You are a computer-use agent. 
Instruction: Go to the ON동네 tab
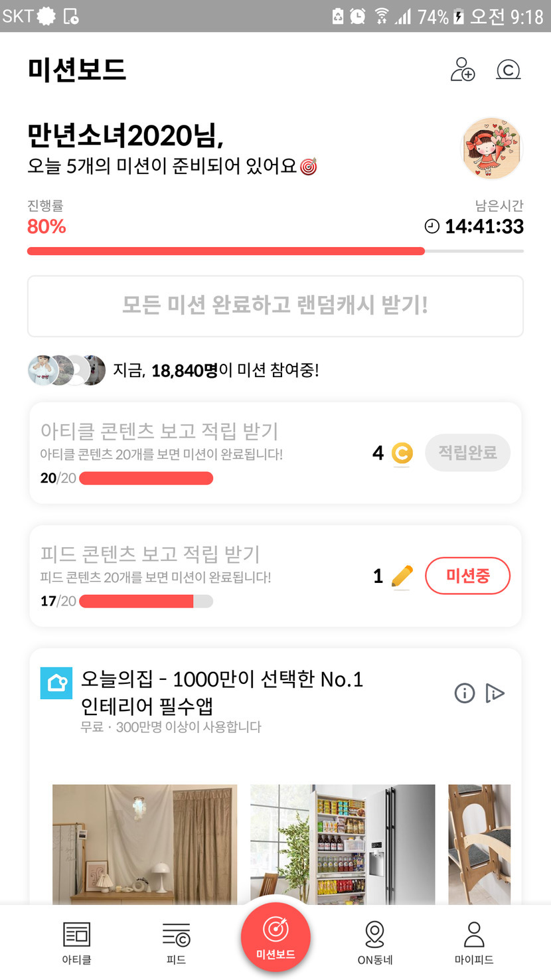click(x=374, y=941)
